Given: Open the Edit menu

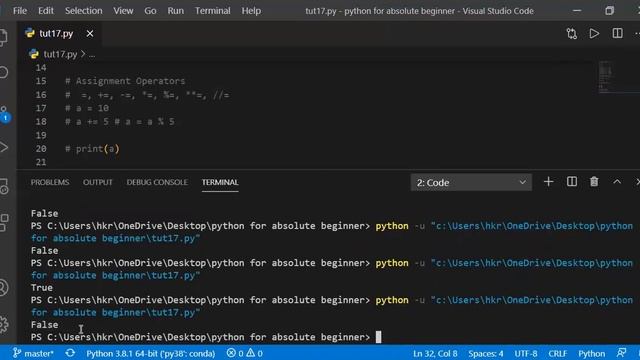Looking at the screenshot, I should click(x=46, y=11).
